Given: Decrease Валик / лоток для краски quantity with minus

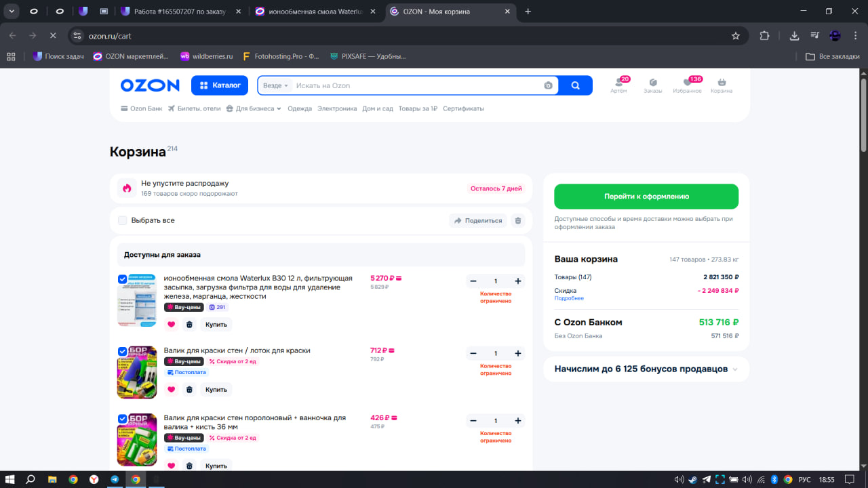Looking at the screenshot, I should click(473, 353).
